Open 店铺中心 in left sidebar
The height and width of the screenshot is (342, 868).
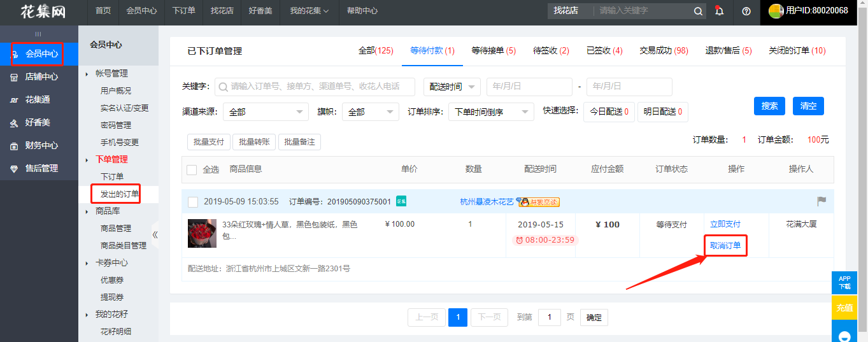(41, 77)
